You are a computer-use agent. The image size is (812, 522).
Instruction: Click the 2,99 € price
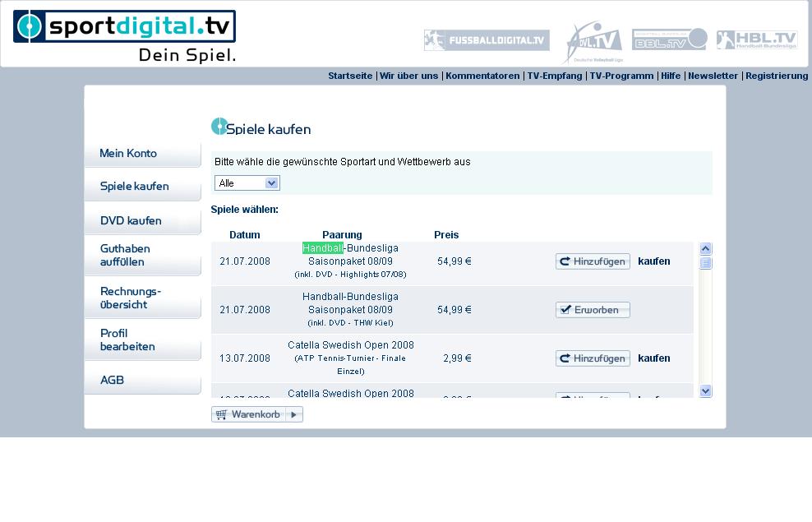(457, 358)
